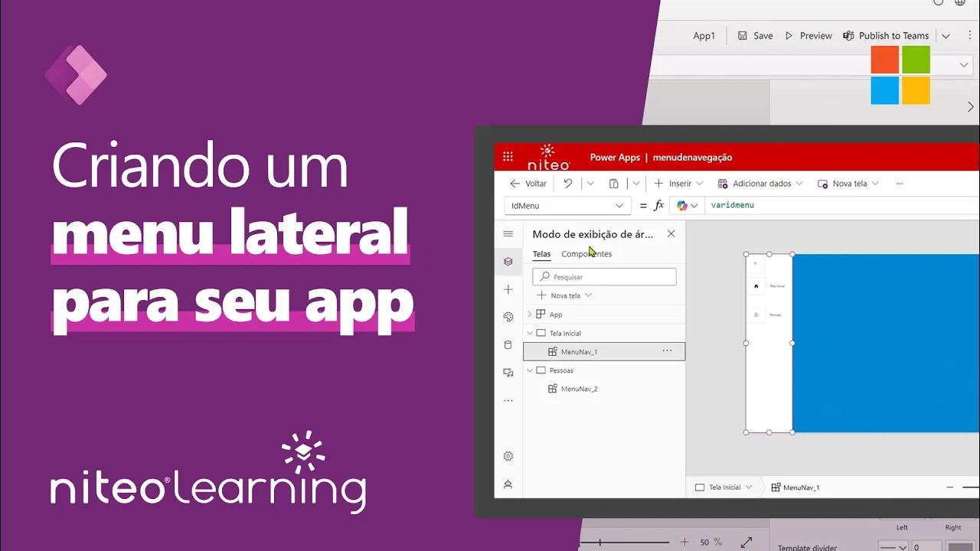980x551 pixels.
Task: Click the home icon in canvas menu
Action: click(x=756, y=286)
